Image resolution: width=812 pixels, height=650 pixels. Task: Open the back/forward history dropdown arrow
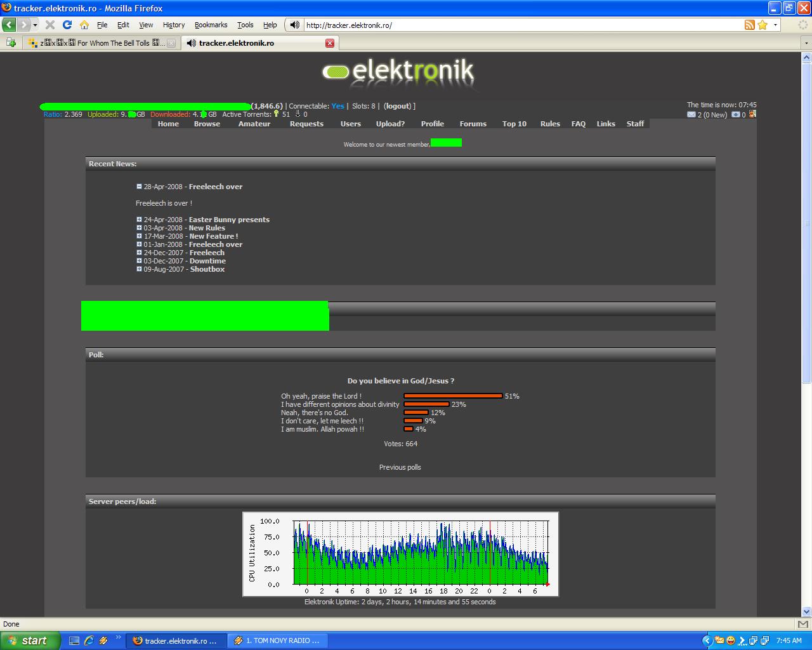[35, 25]
